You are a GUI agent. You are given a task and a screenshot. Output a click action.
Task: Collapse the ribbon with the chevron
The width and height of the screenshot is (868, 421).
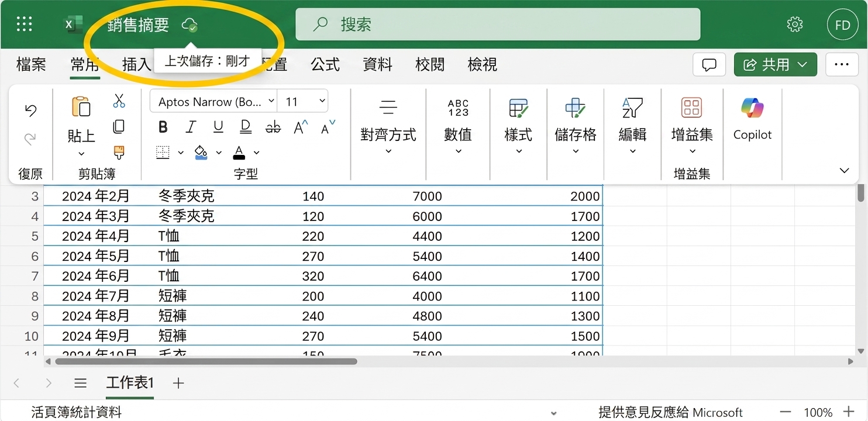coord(844,171)
